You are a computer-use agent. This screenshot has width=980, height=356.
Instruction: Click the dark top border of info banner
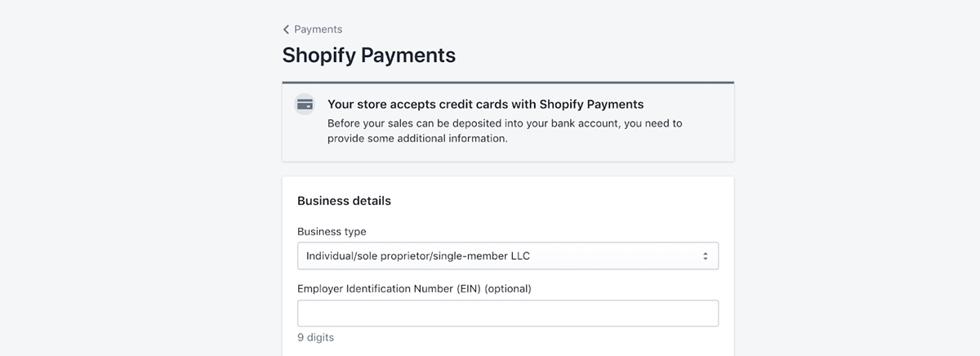click(x=508, y=82)
